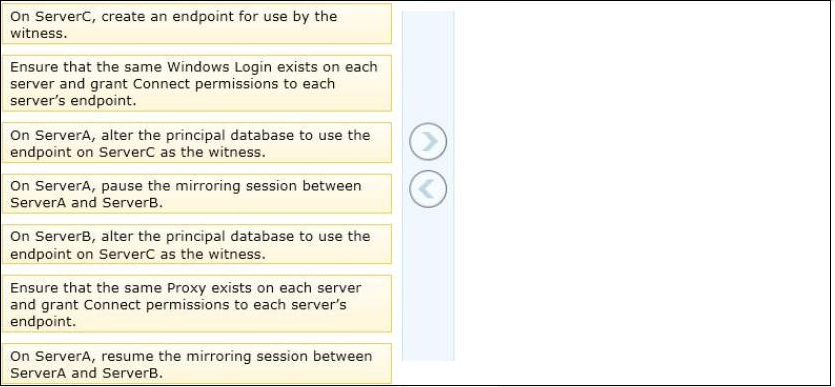This screenshot has width=835, height=387.
Task: Select the same Windows Login option
Action: 197,83
